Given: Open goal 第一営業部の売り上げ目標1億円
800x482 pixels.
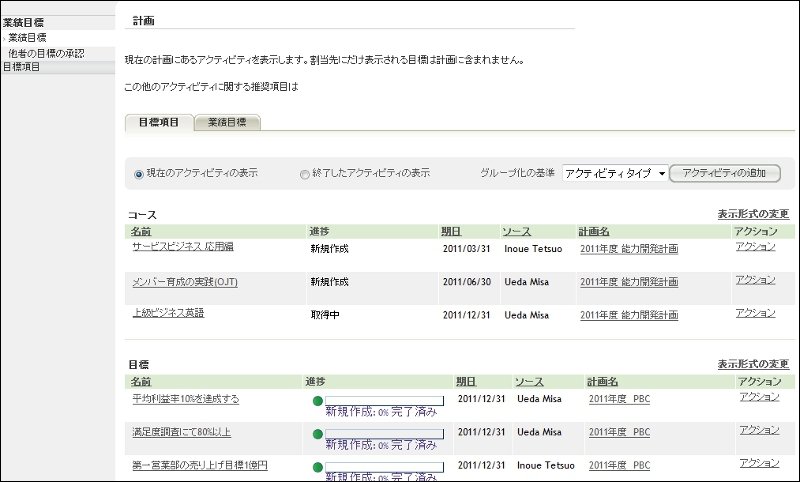Looking at the screenshot, I should pyautogui.click(x=199, y=465).
